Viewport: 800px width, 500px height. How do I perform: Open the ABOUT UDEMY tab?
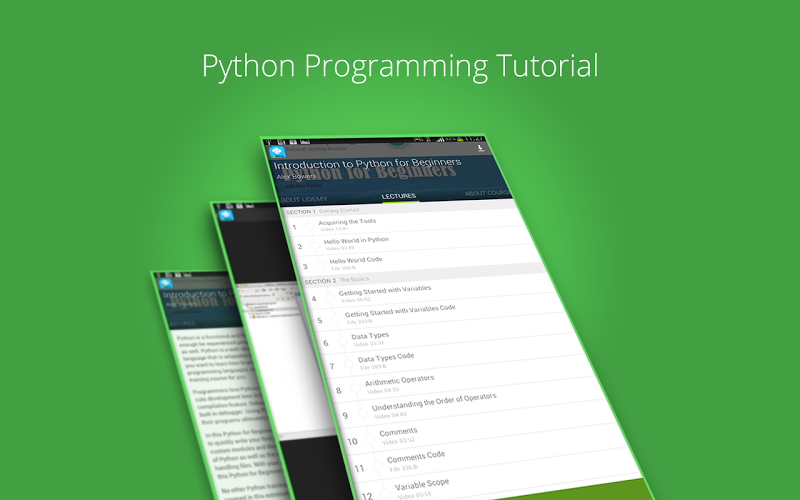[304, 199]
